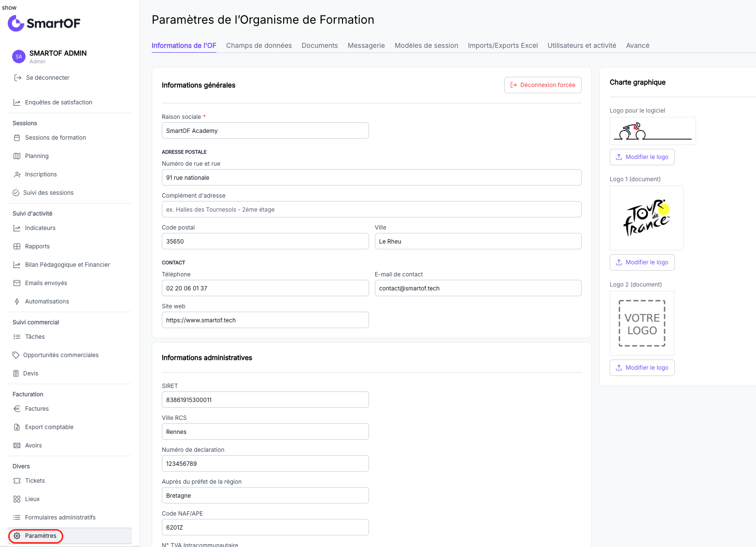Click the Téléphone input field
The height and width of the screenshot is (547, 756).
[265, 288]
